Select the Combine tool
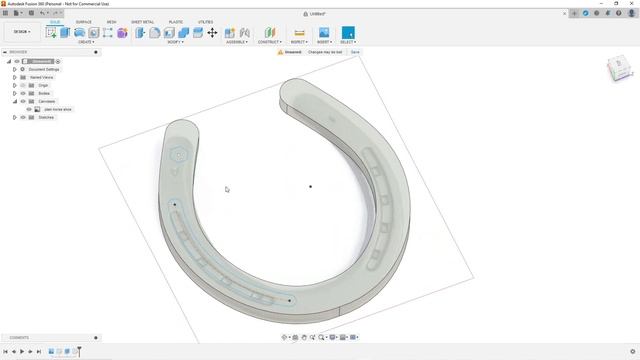Viewport: 640px width, 360px height. [184, 33]
